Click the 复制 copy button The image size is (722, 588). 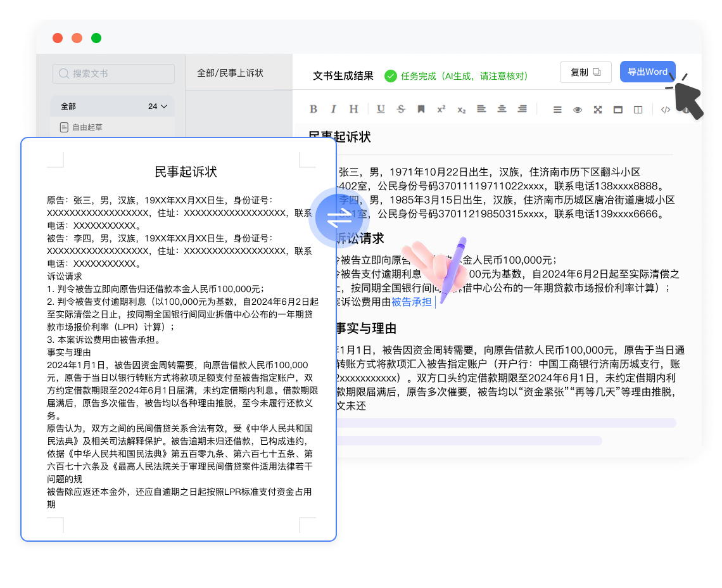[585, 72]
